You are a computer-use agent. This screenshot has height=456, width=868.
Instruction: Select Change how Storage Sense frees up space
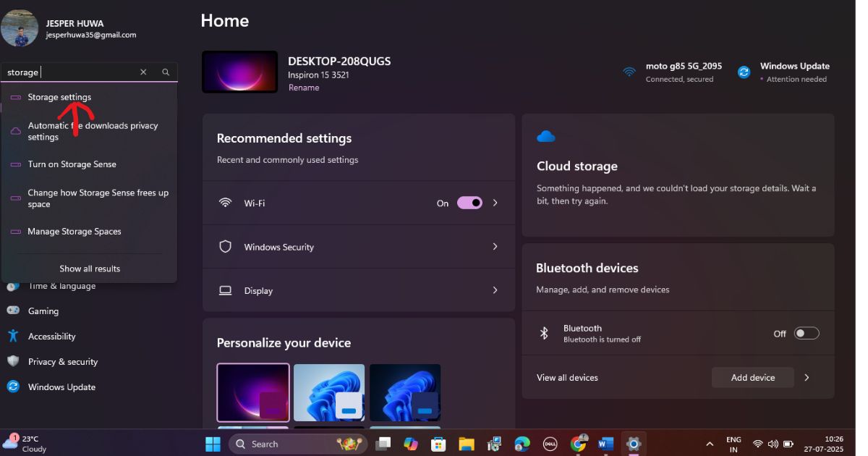point(89,198)
